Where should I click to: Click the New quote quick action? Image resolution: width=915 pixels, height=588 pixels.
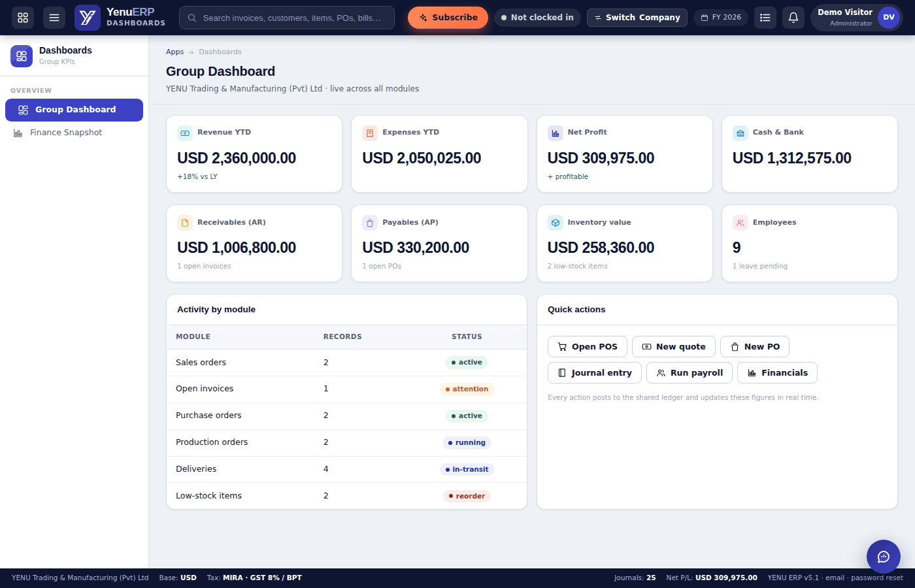[x=674, y=347]
